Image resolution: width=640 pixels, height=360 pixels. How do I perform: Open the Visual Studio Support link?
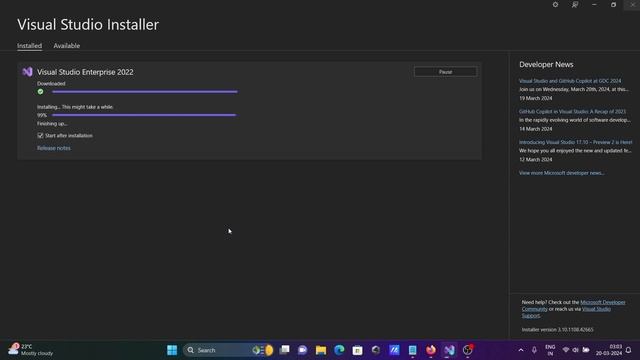[596, 309]
